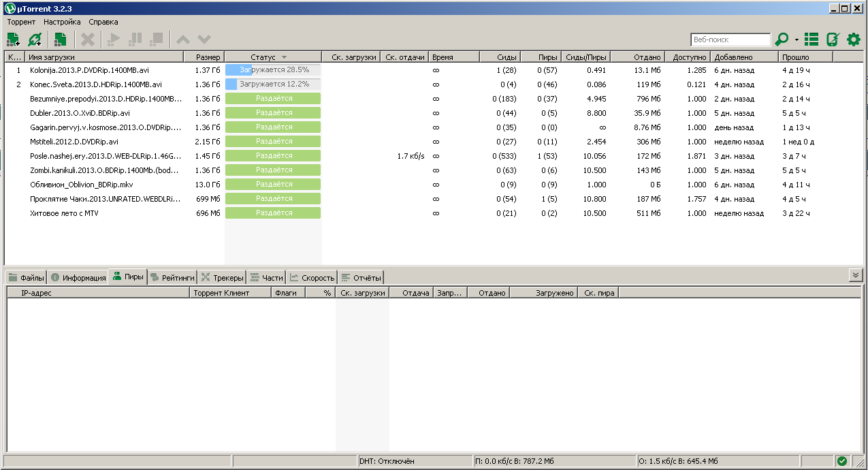Click the Pause torrent toolbar icon

pos(135,40)
